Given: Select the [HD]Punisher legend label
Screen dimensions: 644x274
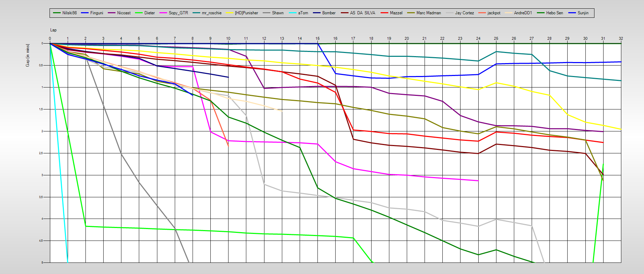Looking at the screenshot, I should 246,13.
